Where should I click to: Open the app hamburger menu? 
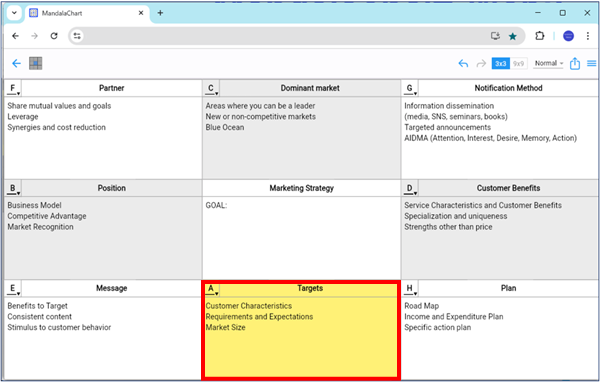[x=592, y=63]
